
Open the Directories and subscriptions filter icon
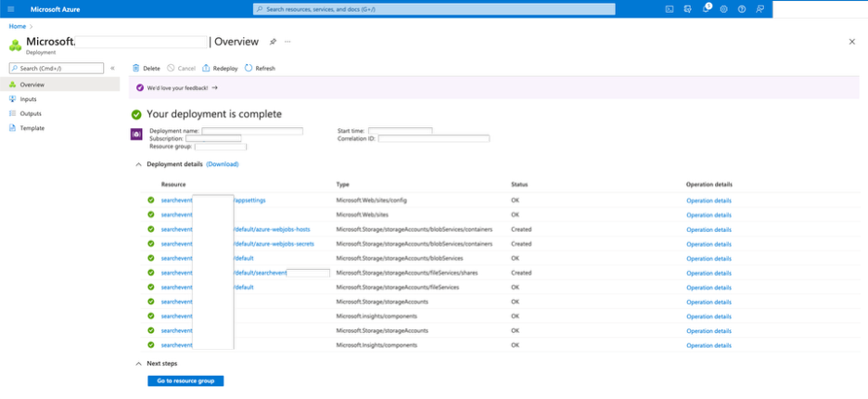[687, 9]
